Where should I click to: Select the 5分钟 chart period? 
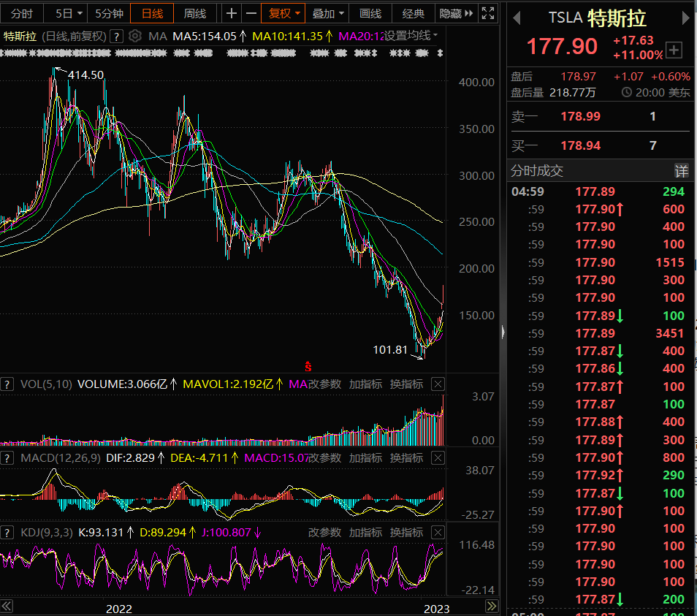click(109, 13)
